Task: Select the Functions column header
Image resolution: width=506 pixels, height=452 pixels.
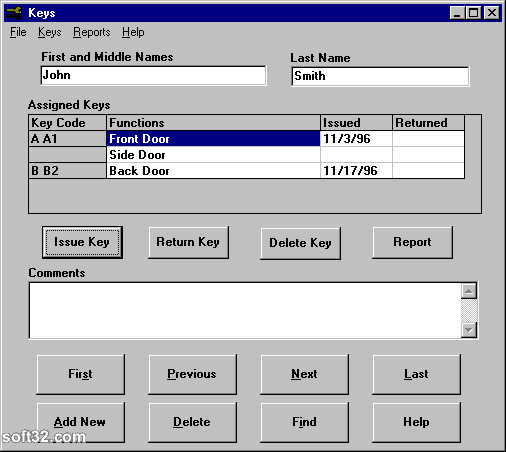Action: (213, 123)
